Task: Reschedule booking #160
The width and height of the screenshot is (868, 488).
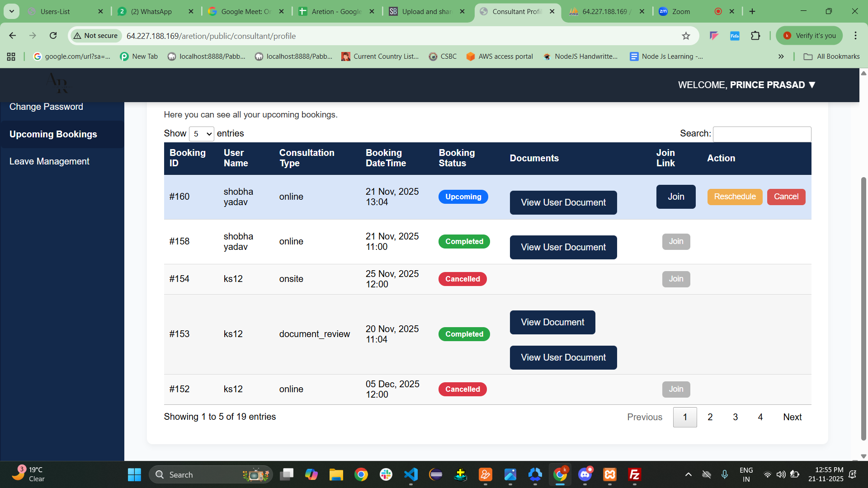Action: (x=735, y=197)
